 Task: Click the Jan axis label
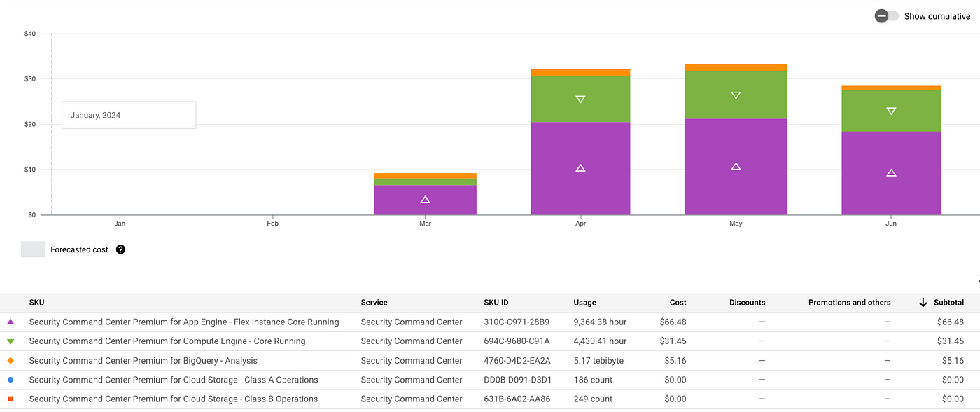click(x=120, y=224)
